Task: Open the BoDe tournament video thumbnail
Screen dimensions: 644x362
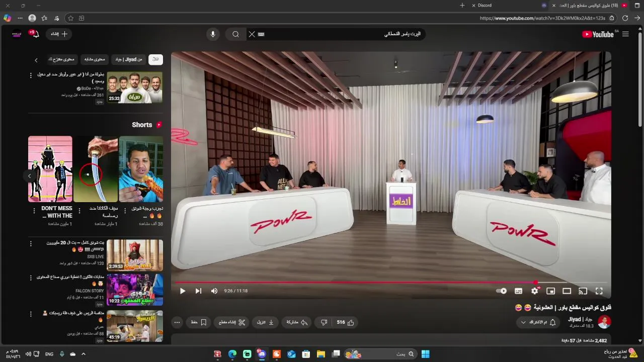Action: (x=135, y=87)
